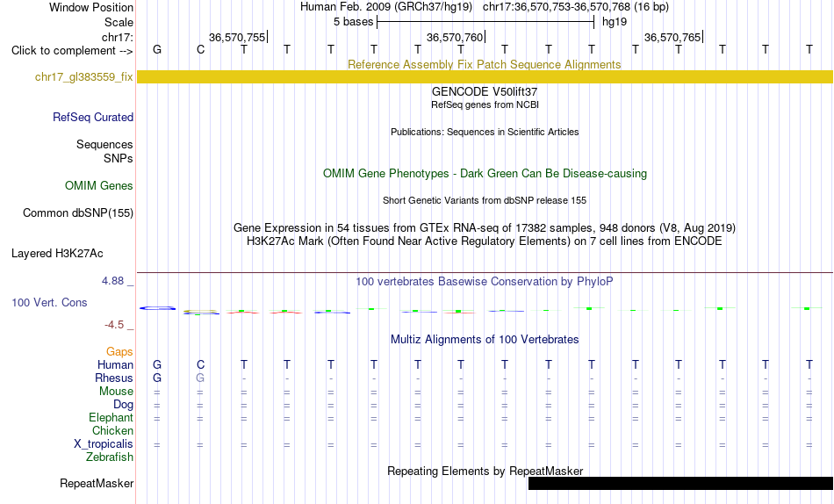
Task: Select the Elephant species row label
Action: coord(111,417)
